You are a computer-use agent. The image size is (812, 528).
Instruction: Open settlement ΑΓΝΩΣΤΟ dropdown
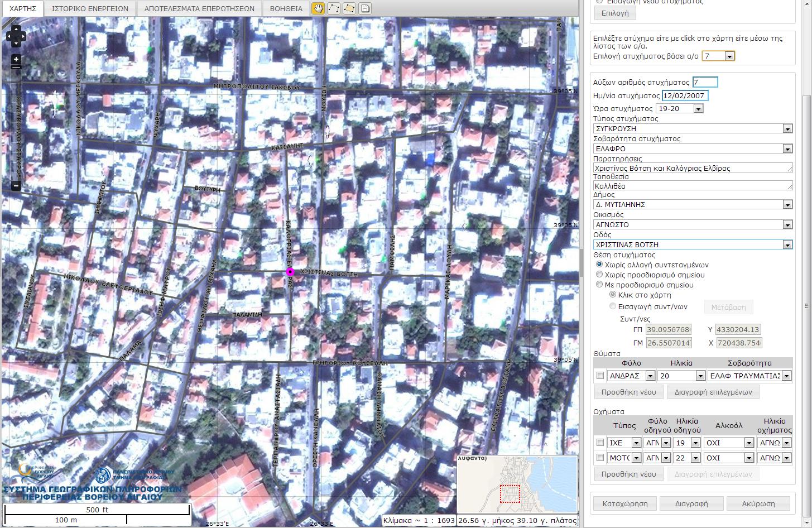(693, 224)
